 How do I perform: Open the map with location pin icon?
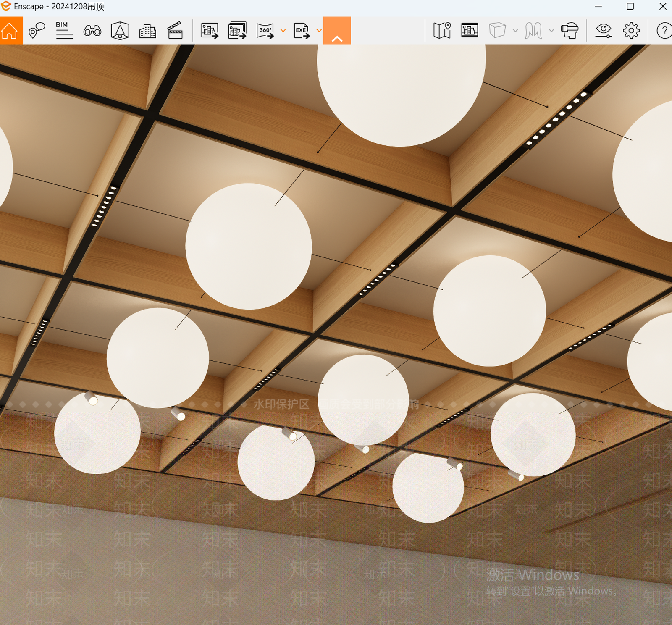click(x=442, y=31)
